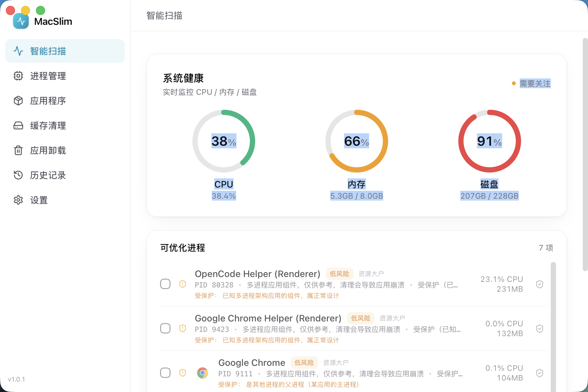Viewport: 588px width, 392px height.
Task: Click the 缓存清理 drive icon
Action: pos(18,125)
